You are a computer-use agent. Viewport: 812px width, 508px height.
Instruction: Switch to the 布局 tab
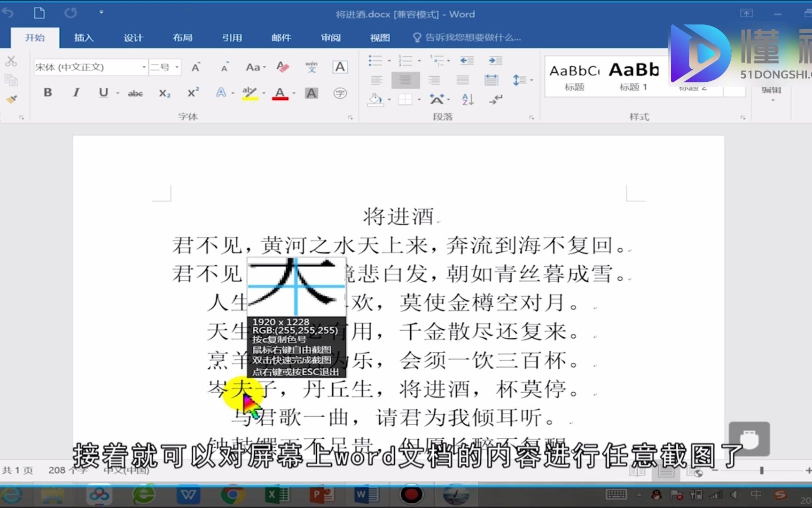(183, 38)
